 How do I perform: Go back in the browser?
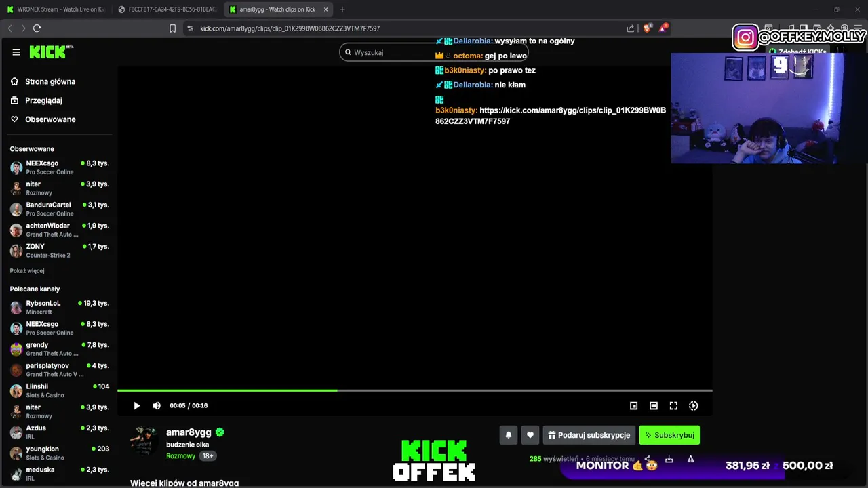(x=9, y=28)
